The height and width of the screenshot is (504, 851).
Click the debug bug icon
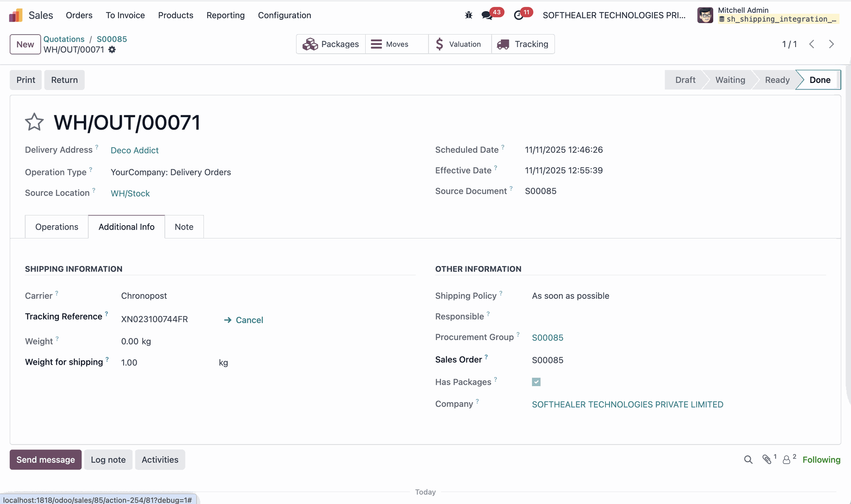[468, 15]
